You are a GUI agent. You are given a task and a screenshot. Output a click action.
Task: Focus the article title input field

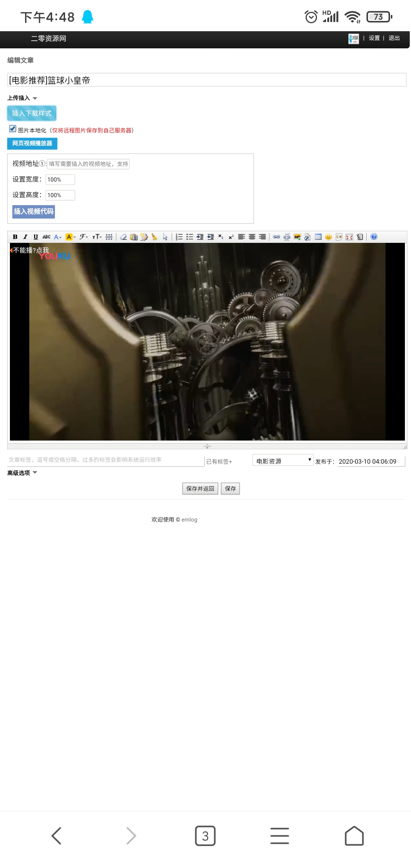pos(207,80)
